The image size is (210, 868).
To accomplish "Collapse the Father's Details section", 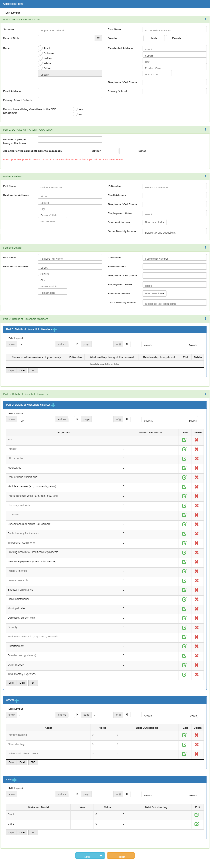I will 205,247.
